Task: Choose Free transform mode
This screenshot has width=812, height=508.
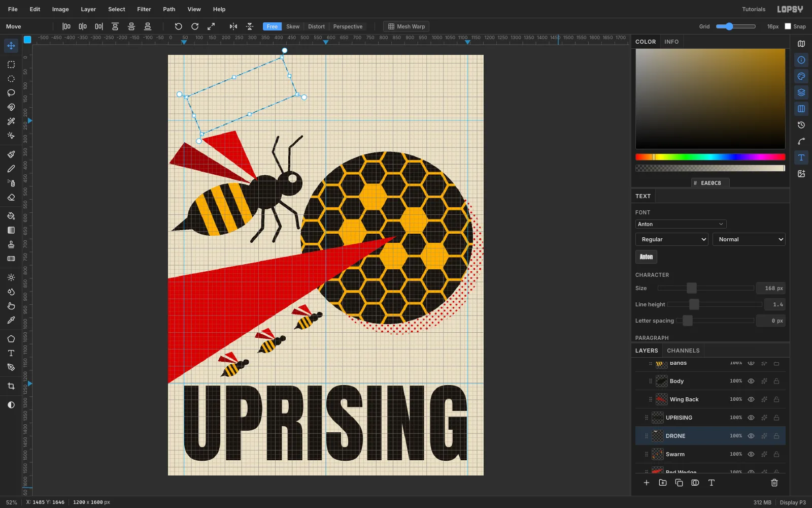Action: pyautogui.click(x=272, y=26)
